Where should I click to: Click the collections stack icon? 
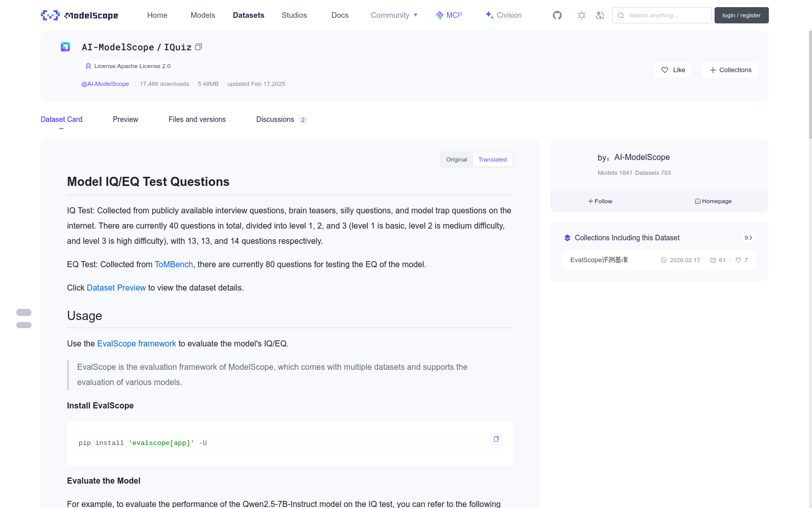(x=567, y=238)
